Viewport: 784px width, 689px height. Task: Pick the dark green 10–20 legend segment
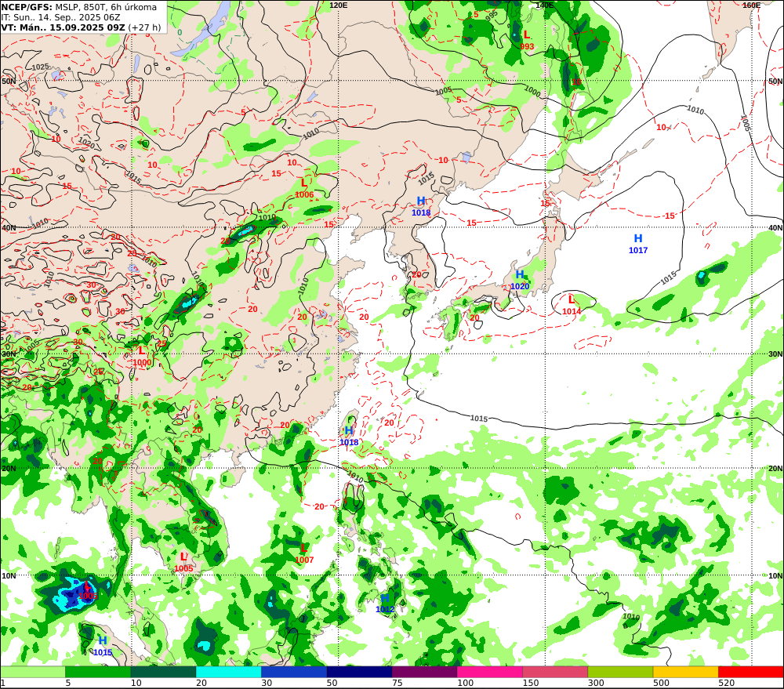pyautogui.click(x=163, y=672)
